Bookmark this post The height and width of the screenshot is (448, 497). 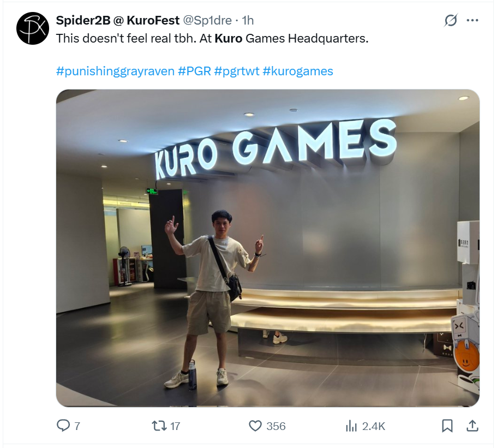[x=447, y=426]
